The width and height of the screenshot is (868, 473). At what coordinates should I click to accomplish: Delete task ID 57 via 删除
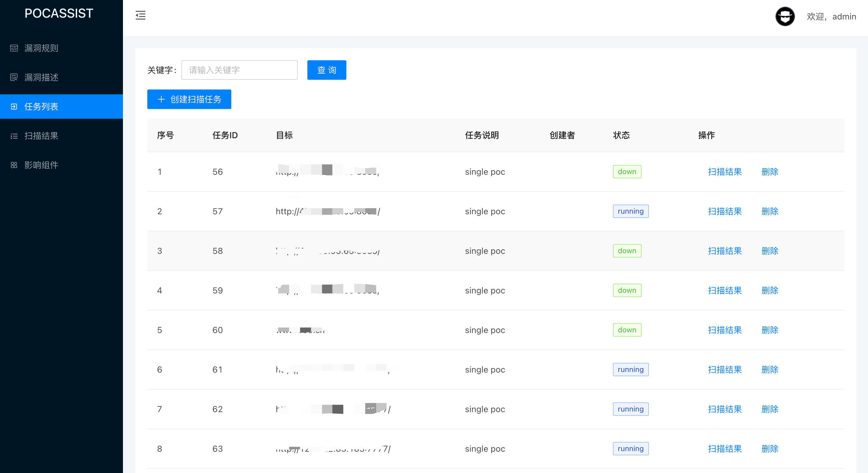click(x=770, y=211)
